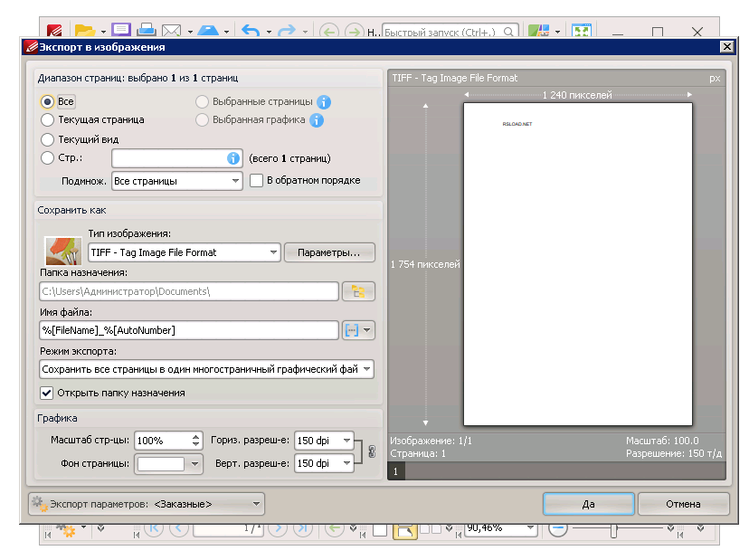
Task: Toggle the resolution link chain icon
Action: pos(372,451)
